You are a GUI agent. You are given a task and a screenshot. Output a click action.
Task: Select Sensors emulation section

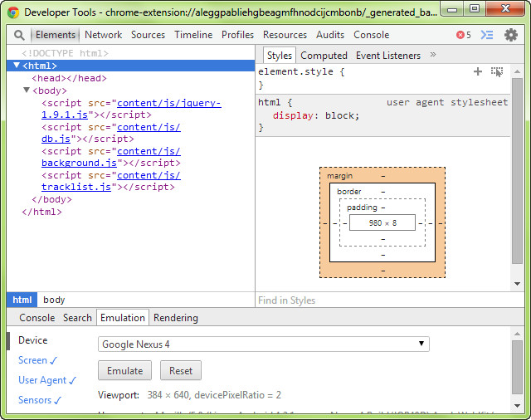pyautogui.click(x=39, y=400)
